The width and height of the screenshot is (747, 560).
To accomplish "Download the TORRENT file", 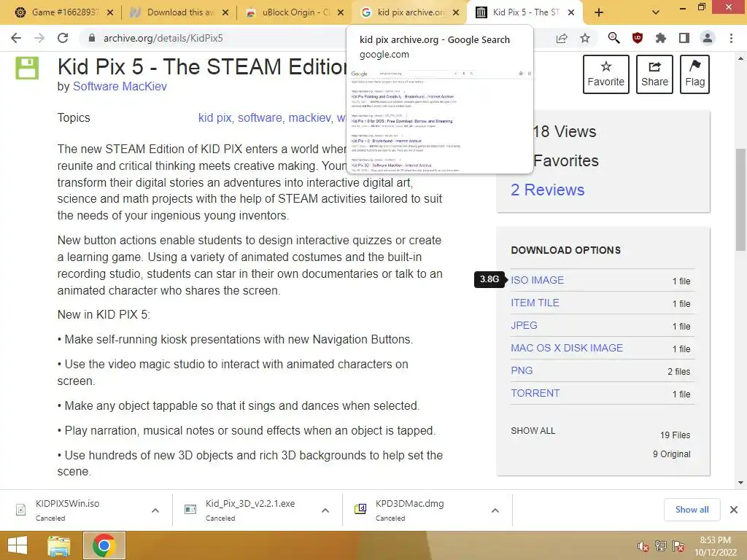I will (535, 393).
